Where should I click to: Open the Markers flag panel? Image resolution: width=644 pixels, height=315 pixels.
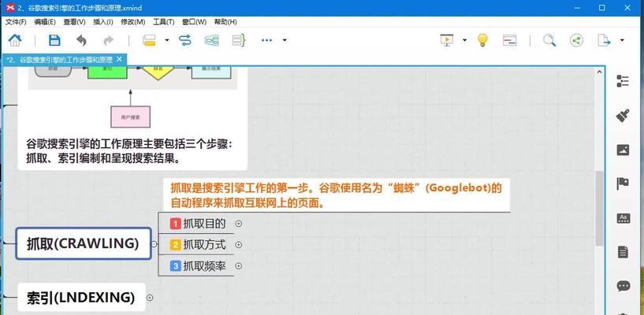[623, 183]
